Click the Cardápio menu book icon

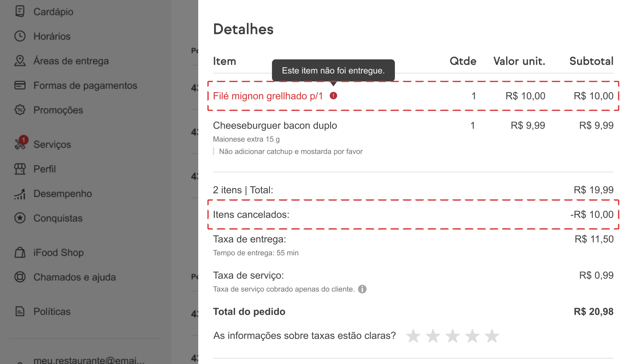(20, 11)
